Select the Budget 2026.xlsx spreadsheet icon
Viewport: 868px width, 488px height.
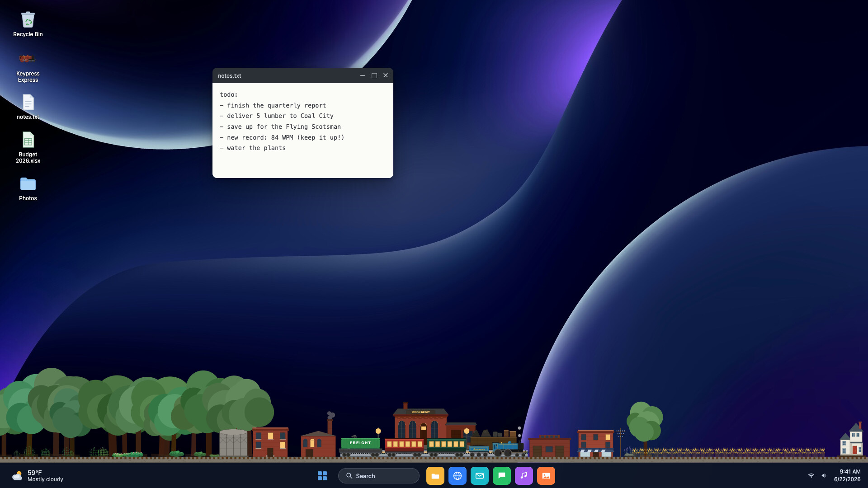pyautogui.click(x=28, y=147)
